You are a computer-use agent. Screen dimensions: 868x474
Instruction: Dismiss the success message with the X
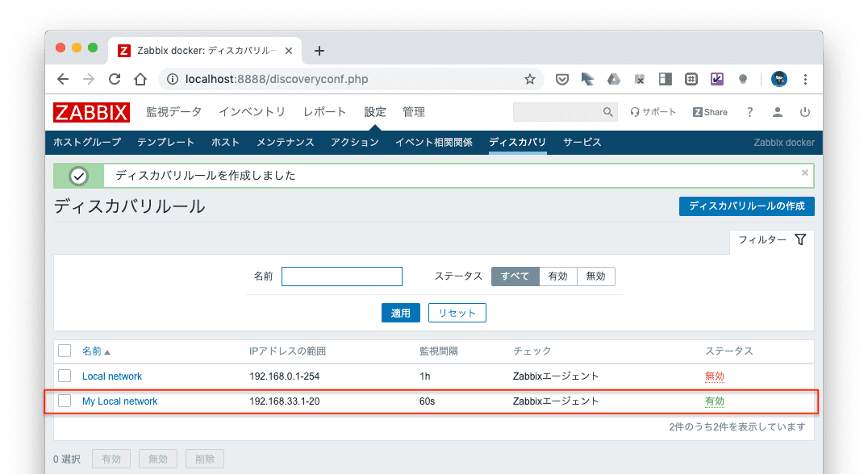pos(805,173)
